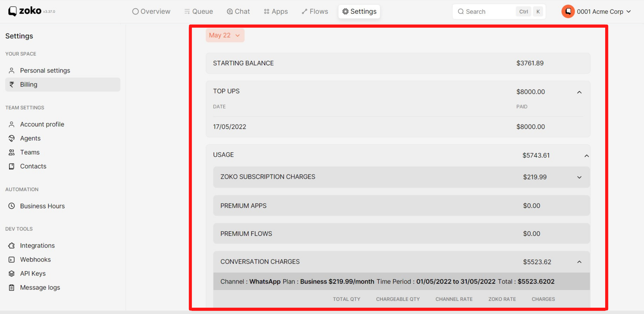Open Personal settings link

coord(45,70)
